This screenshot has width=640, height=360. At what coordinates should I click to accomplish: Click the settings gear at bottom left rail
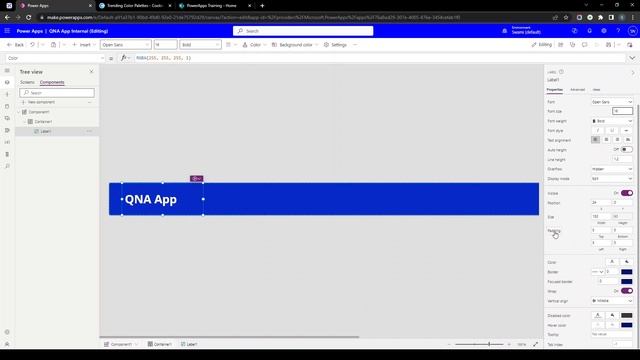pos(7,332)
